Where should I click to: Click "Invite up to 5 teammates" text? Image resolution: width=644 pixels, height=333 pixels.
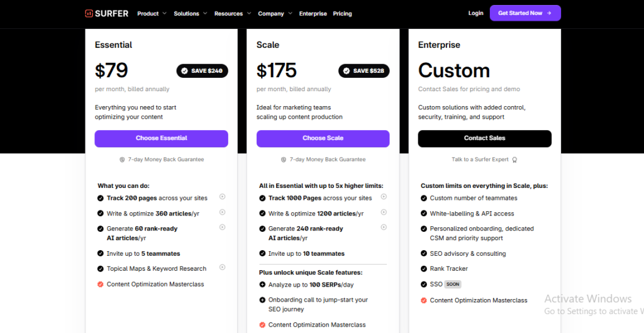tap(143, 253)
